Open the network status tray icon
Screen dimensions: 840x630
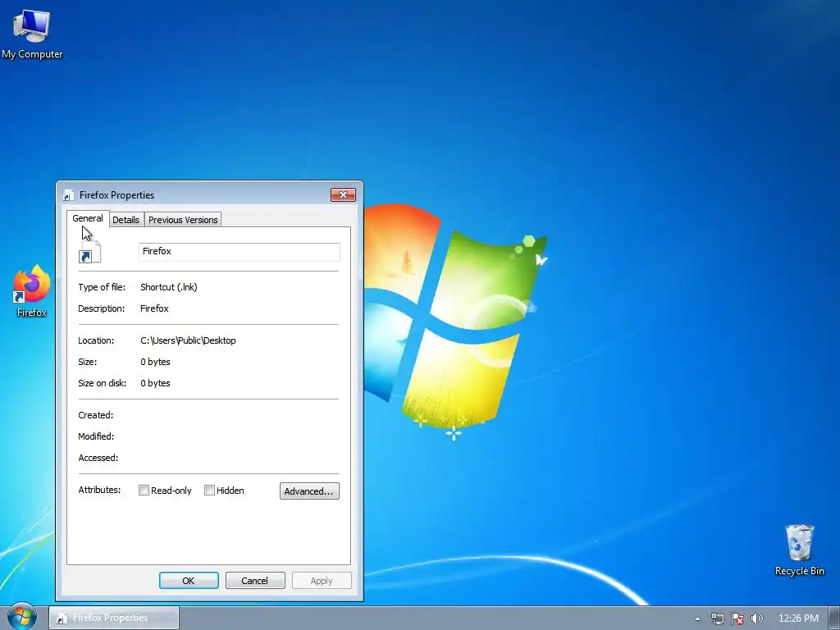tap(717, 619)
